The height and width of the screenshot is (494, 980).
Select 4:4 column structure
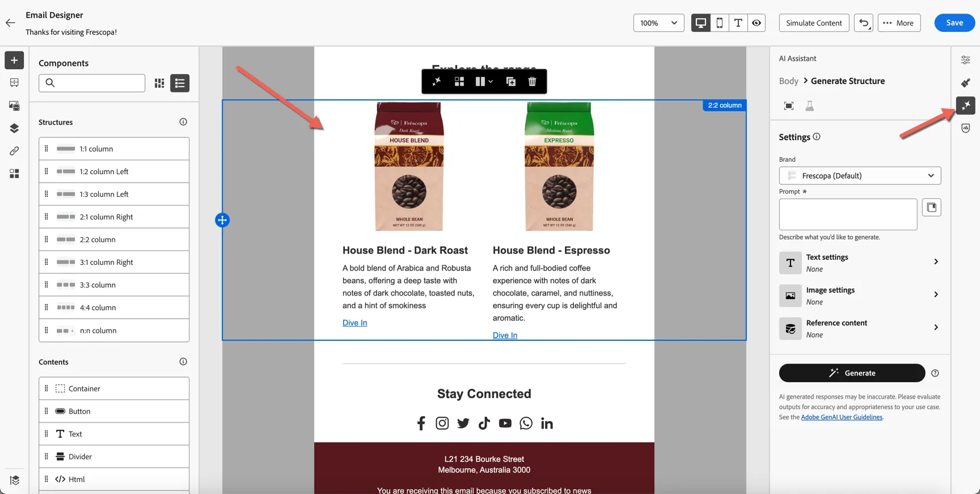[x=114, y=307]
